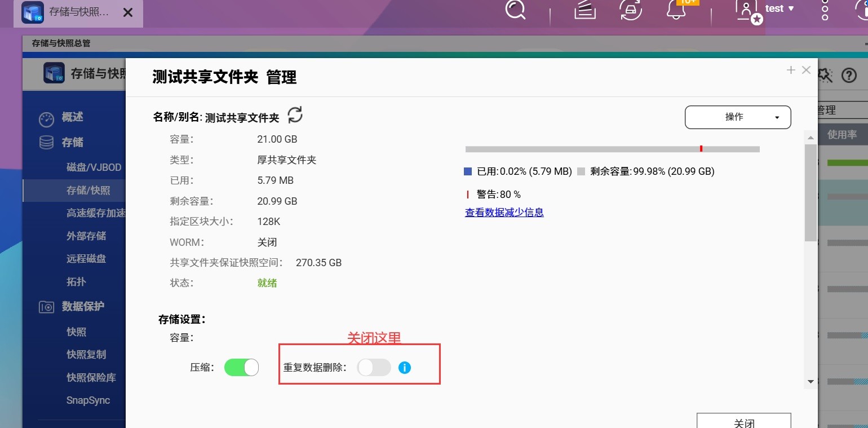The width and height of the screenshot is (868, 428).
Task: Close the 存储与快照 taskbar tab with X
Action: 128,12
